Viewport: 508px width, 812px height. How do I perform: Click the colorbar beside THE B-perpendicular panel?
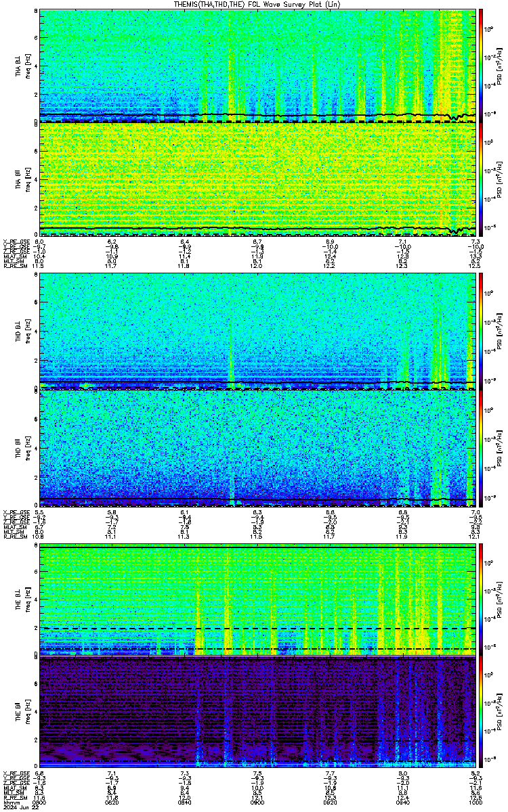(481, 599)
